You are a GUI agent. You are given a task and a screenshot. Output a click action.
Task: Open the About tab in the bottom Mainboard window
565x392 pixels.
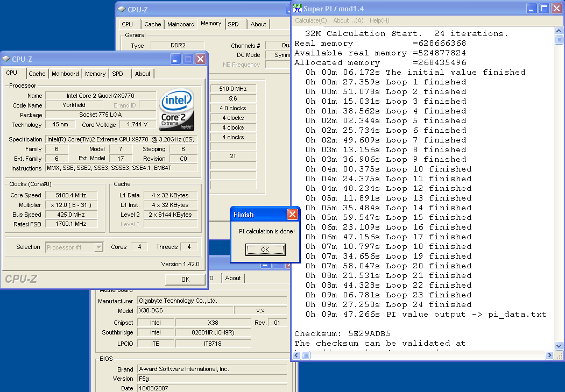coord(233,278)
